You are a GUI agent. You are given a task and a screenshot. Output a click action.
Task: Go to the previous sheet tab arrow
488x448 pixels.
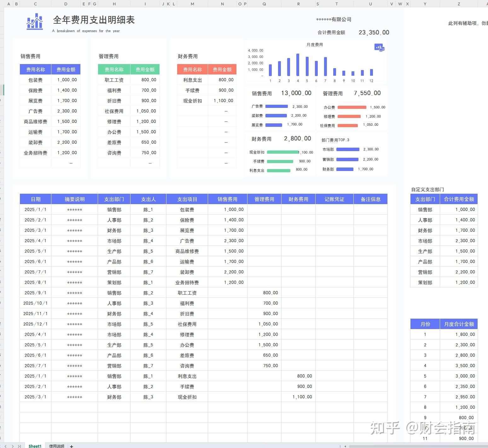[x=6, y=446]
